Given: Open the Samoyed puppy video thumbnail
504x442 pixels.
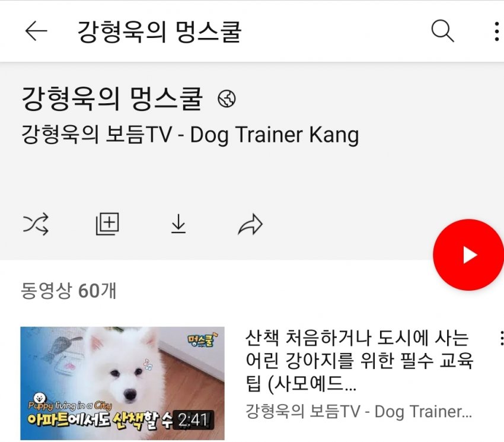Looking at the screenshot, I should [123, 383].
